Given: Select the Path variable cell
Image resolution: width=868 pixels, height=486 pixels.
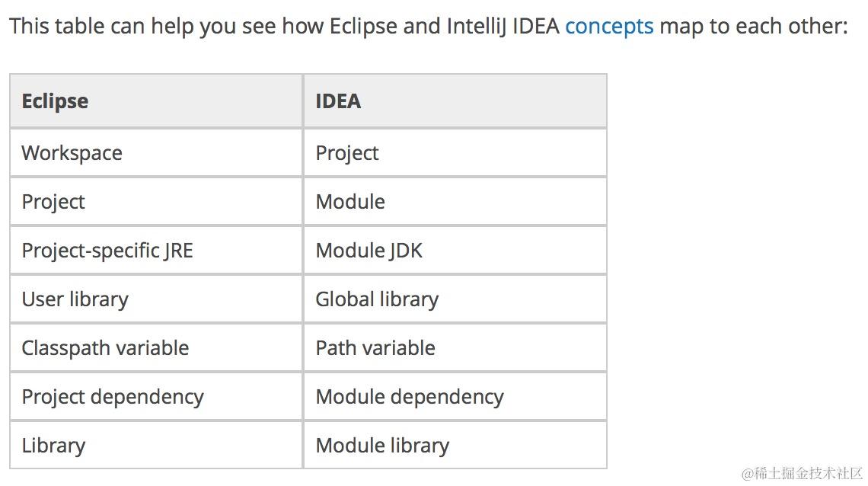Looking at the screenshot, I should (455, 347).
